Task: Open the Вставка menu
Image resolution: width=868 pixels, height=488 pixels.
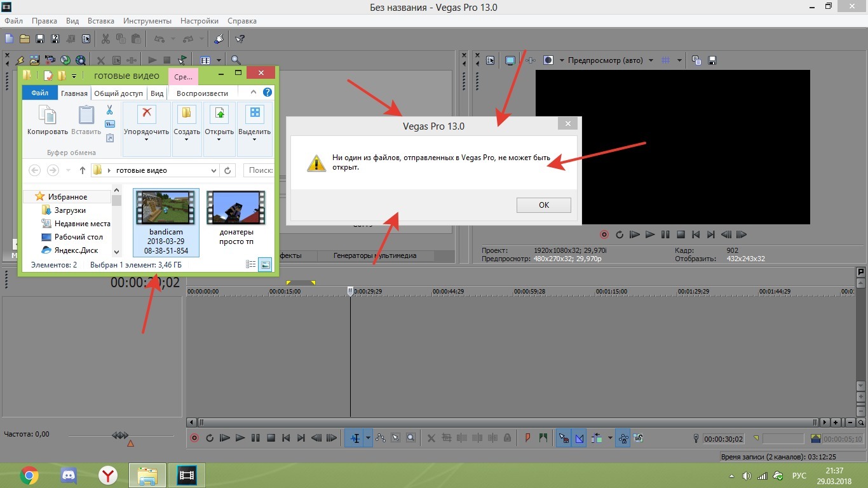Action: coord(101,21)
